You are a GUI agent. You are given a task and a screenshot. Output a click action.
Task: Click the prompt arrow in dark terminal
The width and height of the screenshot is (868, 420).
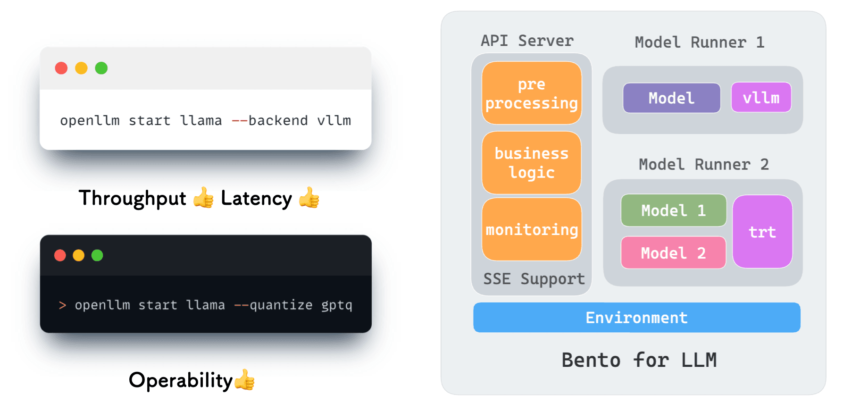click(x=62, y=305)
